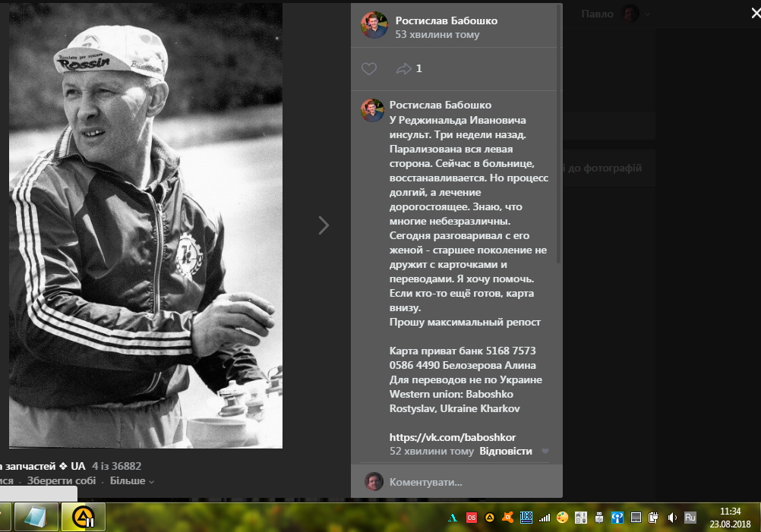Open AIMP player from the taskbar
Screen dimensions: 761x532
pos(82,518)
